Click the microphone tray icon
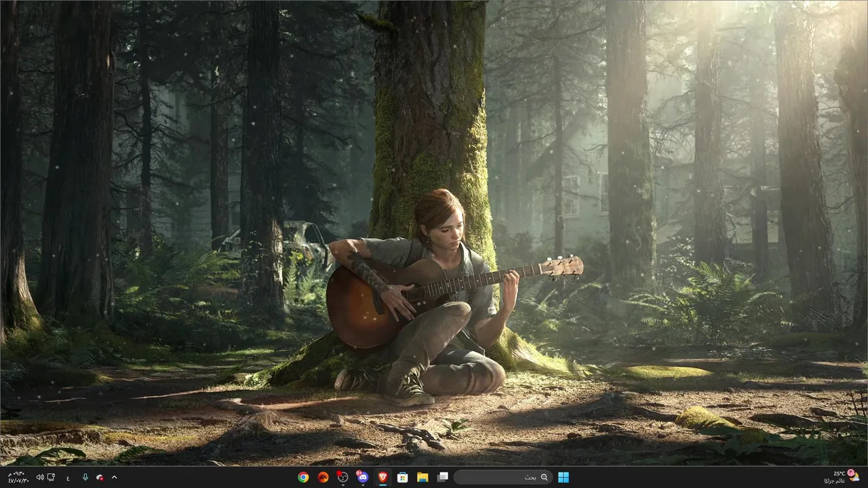The width and height of the screenshot is (868, 488). [85, 477]
